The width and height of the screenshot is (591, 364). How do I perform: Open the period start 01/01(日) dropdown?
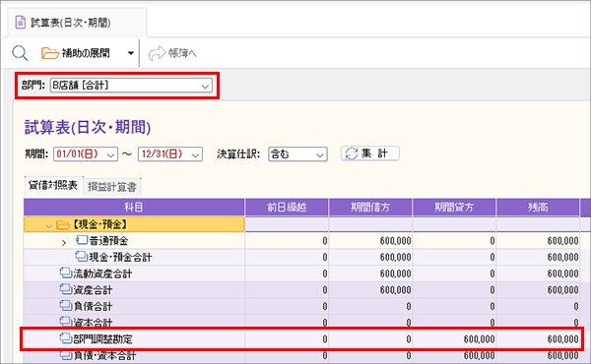[x=86, y=154]
